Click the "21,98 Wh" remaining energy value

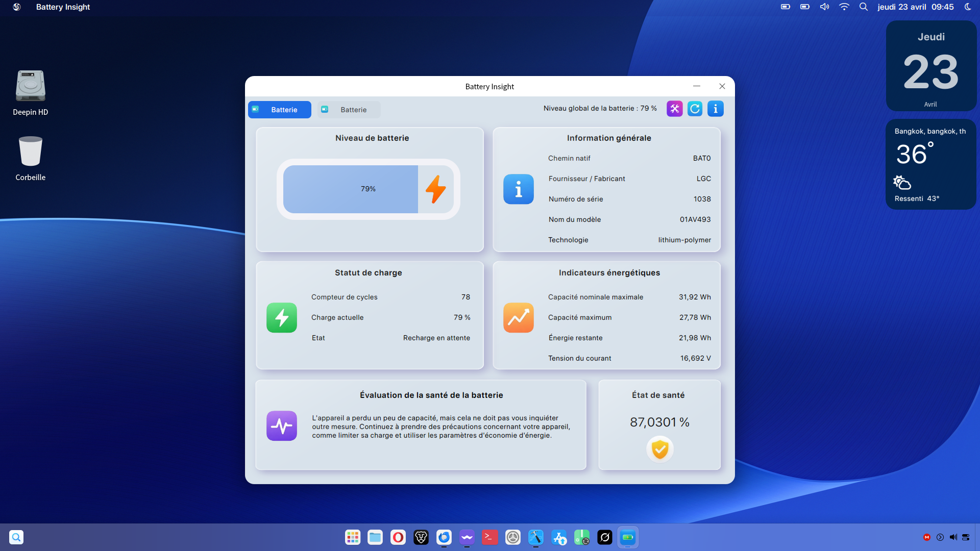[695, 338]
